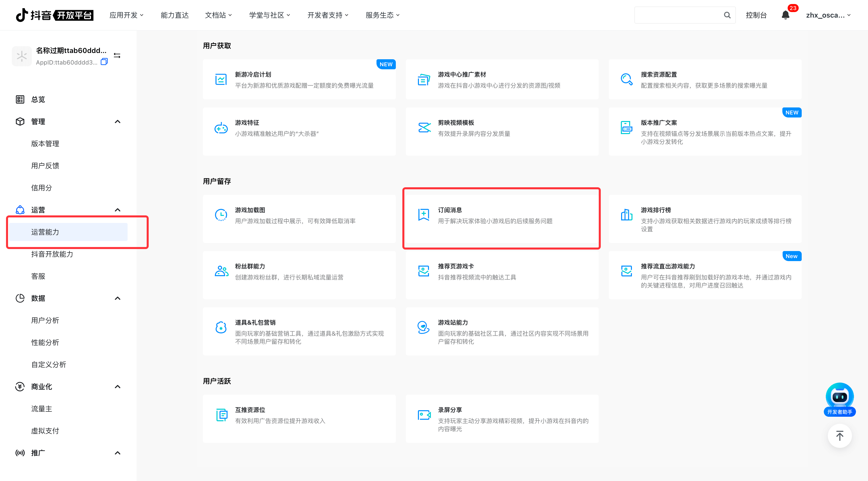Open the zhx_osca... account dropdown
The image size is (868, 481).
point(828,15)
